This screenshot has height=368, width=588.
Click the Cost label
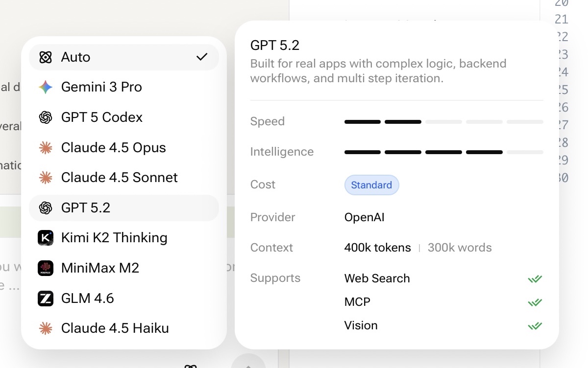pyautogui.click(x=263, y=184)
